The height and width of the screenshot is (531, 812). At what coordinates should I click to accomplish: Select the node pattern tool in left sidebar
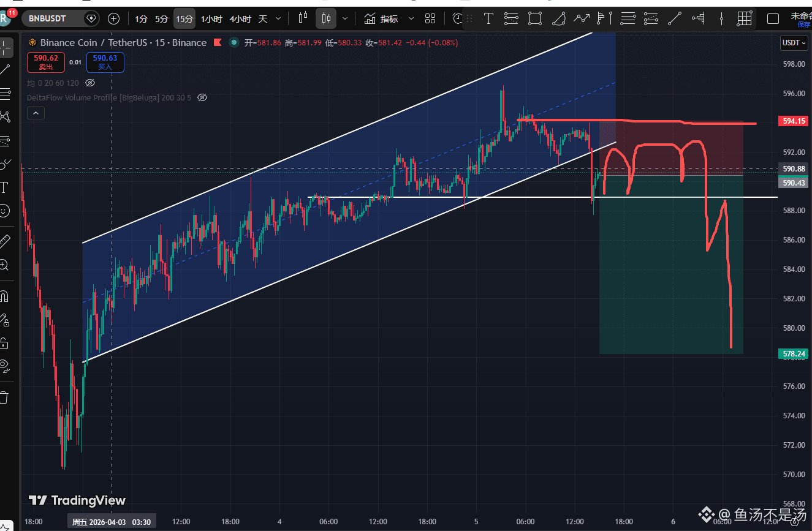pos(5,117)
